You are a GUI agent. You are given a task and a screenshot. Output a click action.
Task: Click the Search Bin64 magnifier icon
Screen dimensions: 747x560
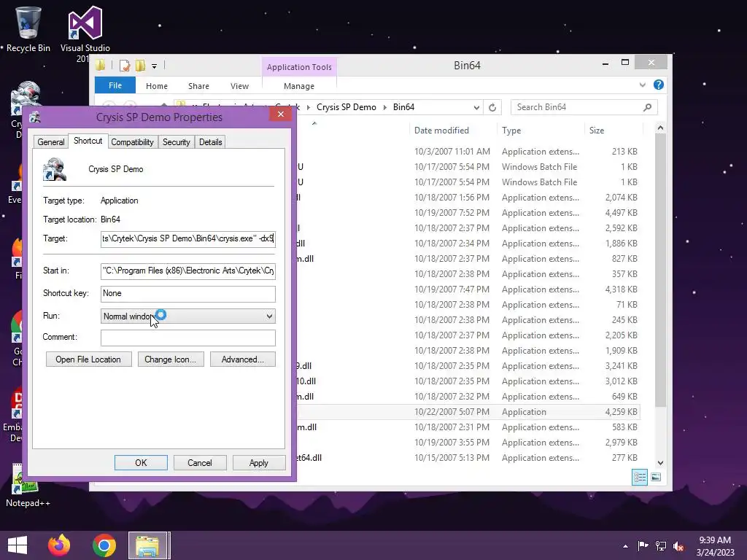[647, 107]
